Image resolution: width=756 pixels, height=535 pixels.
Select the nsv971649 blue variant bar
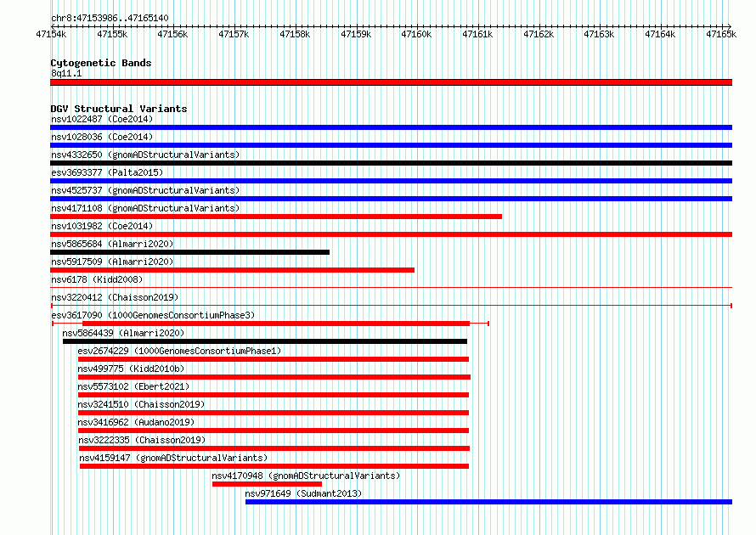point(489,502)
